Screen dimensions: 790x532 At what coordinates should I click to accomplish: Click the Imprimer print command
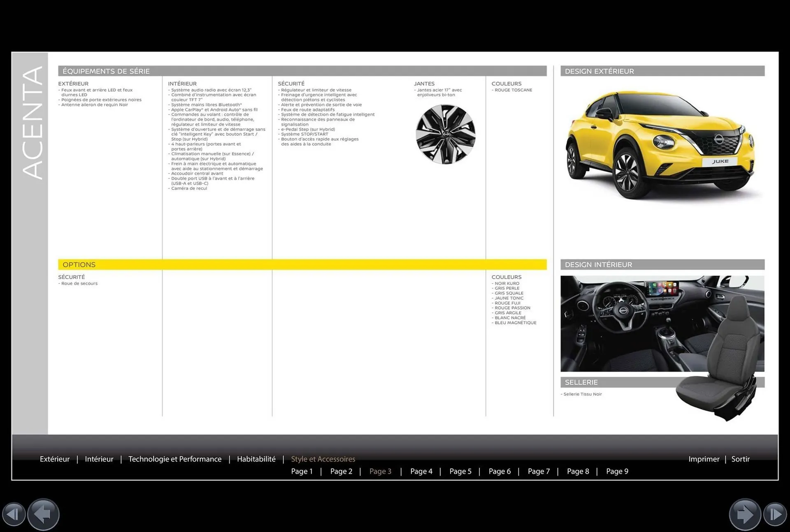coord(704,459)
